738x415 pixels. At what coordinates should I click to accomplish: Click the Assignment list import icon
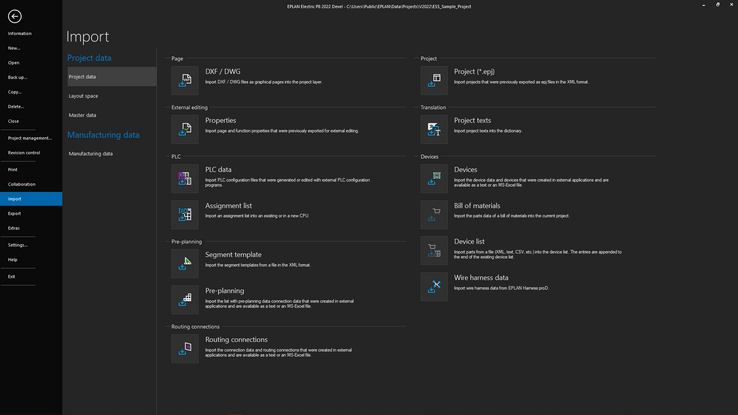[x=185, y=215]
